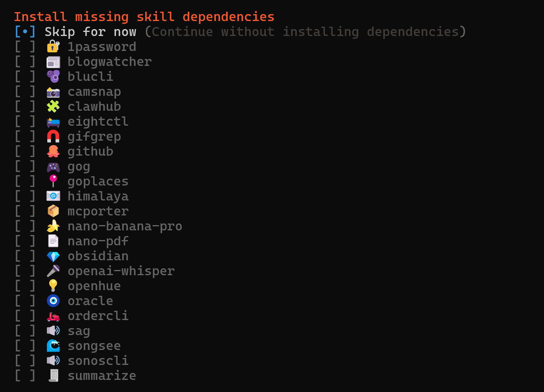
Task: Click the oracle eye icon
Action: click(53, 301)
